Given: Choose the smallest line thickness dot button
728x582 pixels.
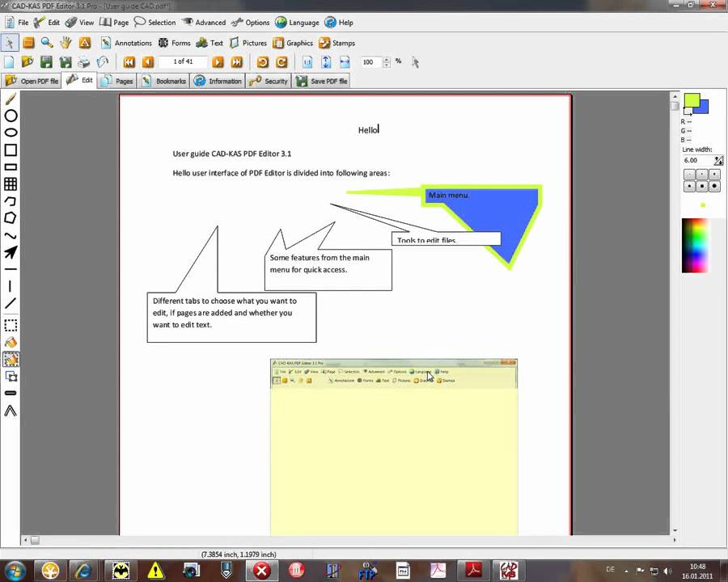Looking at the screenshot, I should [689, 174].
